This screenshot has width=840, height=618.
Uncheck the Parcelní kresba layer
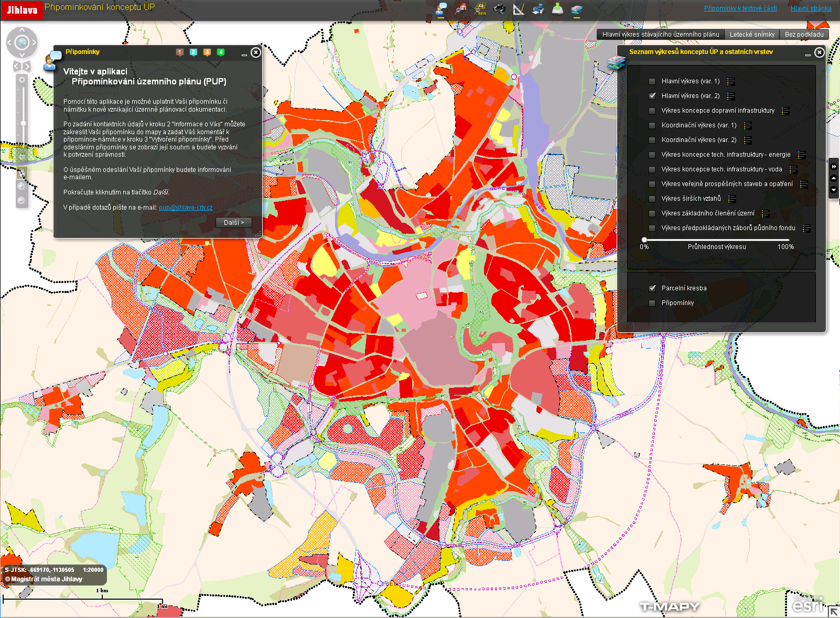652,288
